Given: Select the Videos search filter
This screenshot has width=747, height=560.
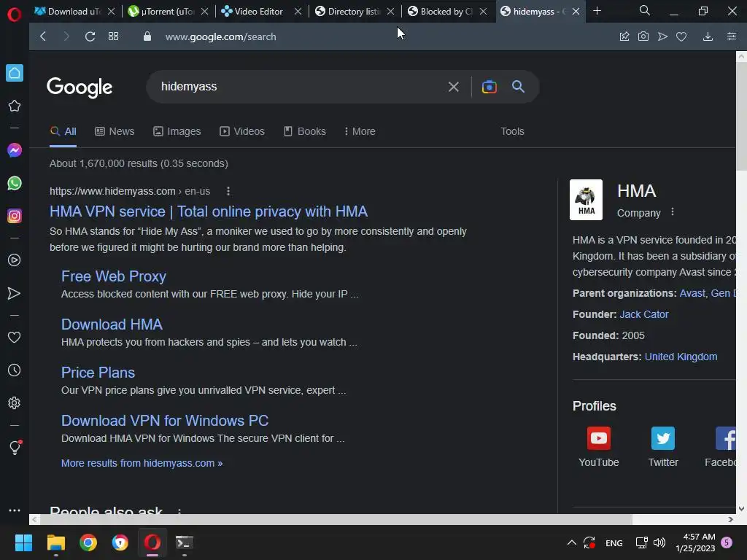Looking at the screenshot, I should pyautogui.click(x=242, y=131).
